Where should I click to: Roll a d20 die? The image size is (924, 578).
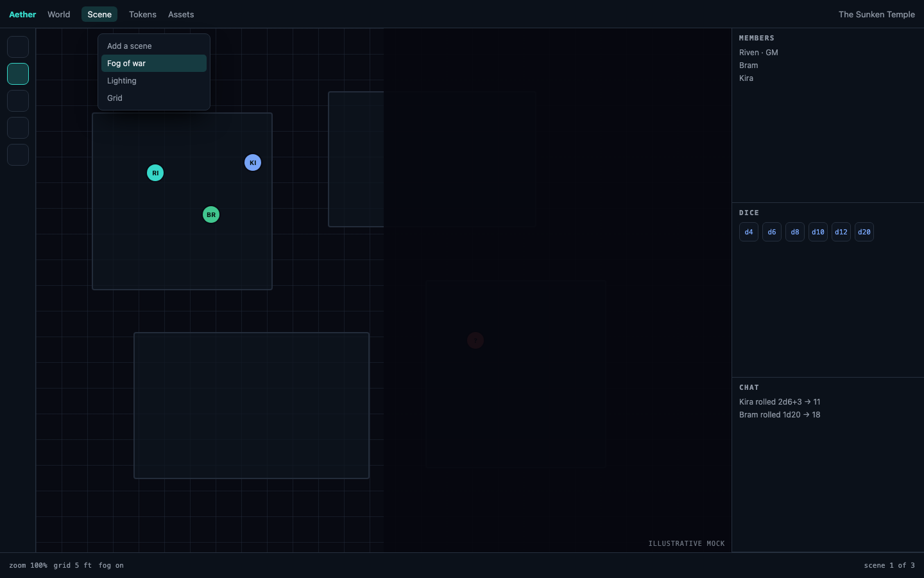pyautogui.click(x=864, y=232)
